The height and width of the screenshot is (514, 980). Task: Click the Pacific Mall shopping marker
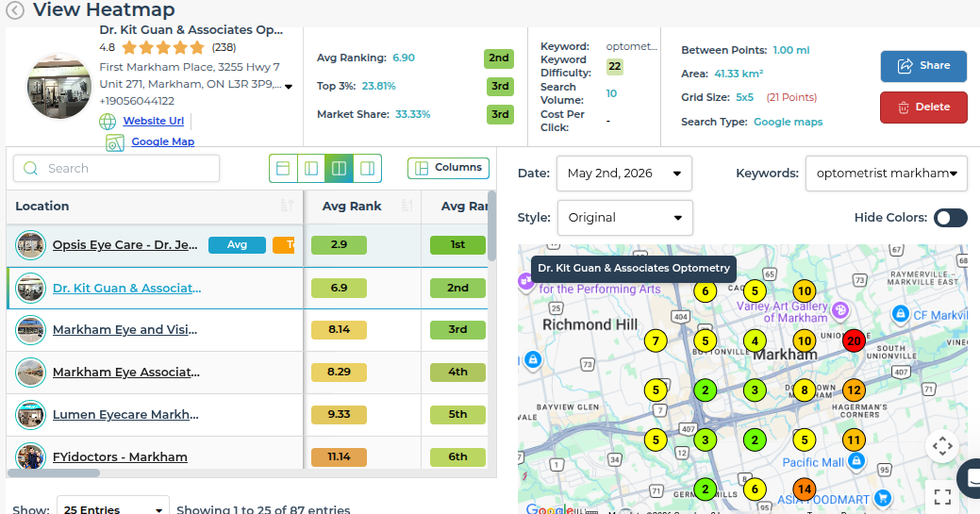856,461
